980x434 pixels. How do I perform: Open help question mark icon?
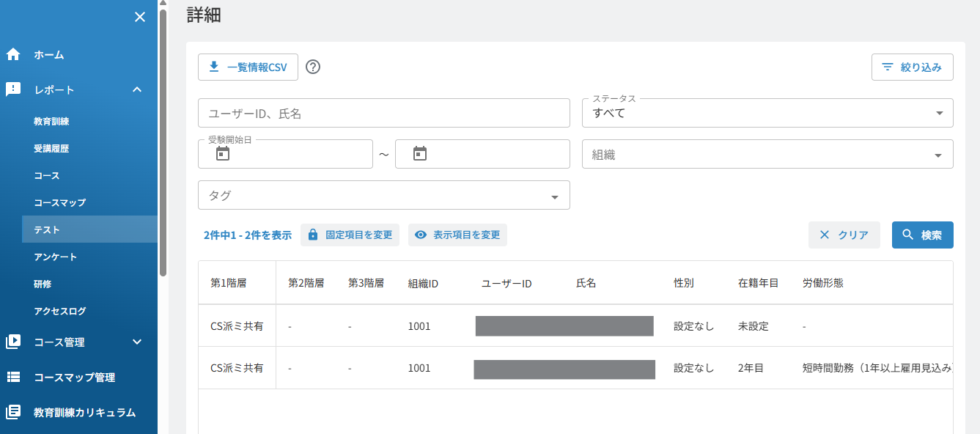click(313, 67)
